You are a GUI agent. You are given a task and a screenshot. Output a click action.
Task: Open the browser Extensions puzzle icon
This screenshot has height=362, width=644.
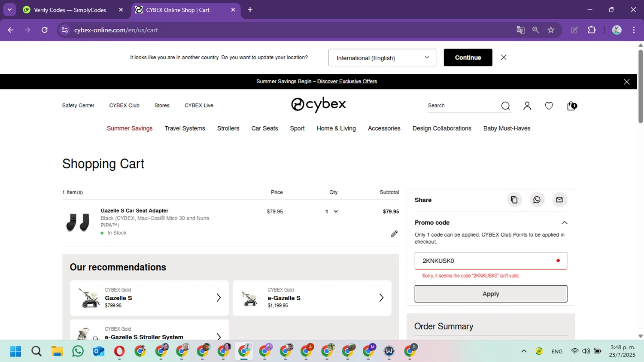click(x=592, y=30)
